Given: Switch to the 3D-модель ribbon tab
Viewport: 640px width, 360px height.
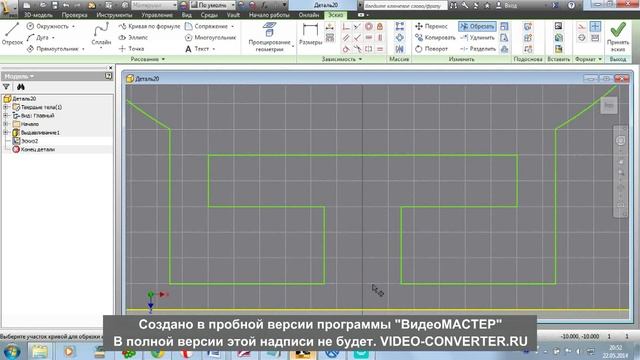Looking at the screenshot, I should click(38, 15).
